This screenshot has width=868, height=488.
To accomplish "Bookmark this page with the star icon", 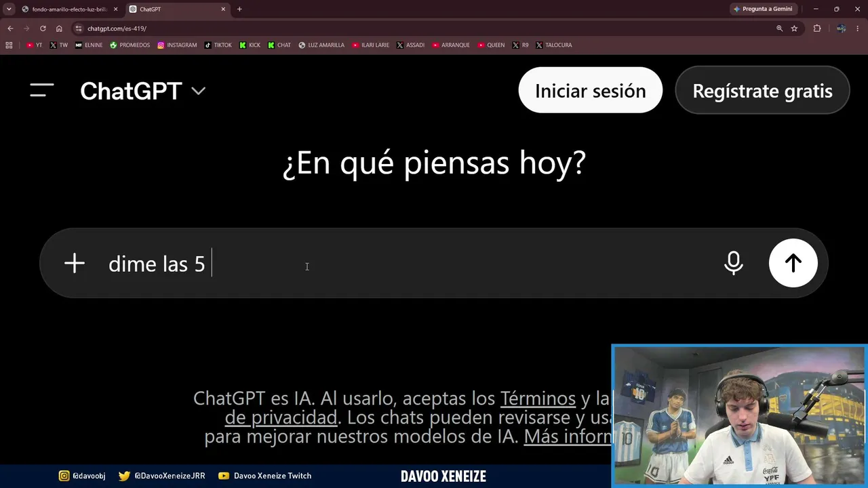I will (x=794, y=28).
